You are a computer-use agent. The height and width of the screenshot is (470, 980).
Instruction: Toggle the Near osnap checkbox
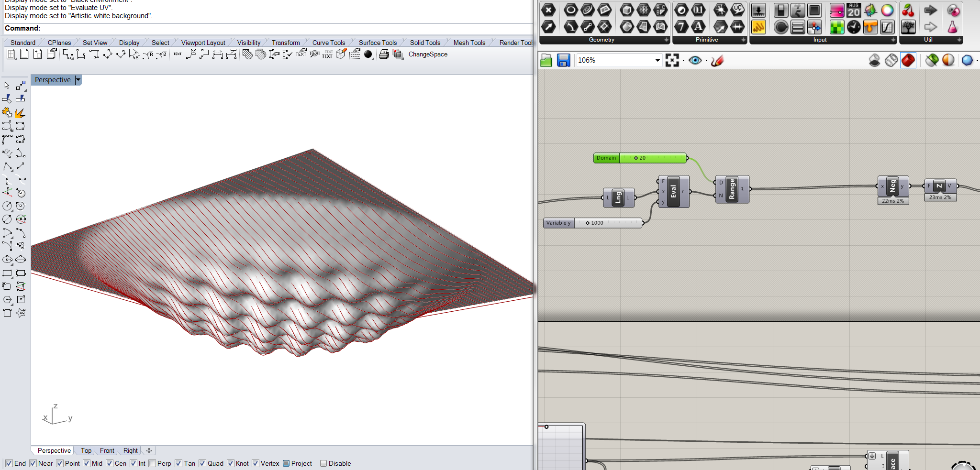(33, 463)
